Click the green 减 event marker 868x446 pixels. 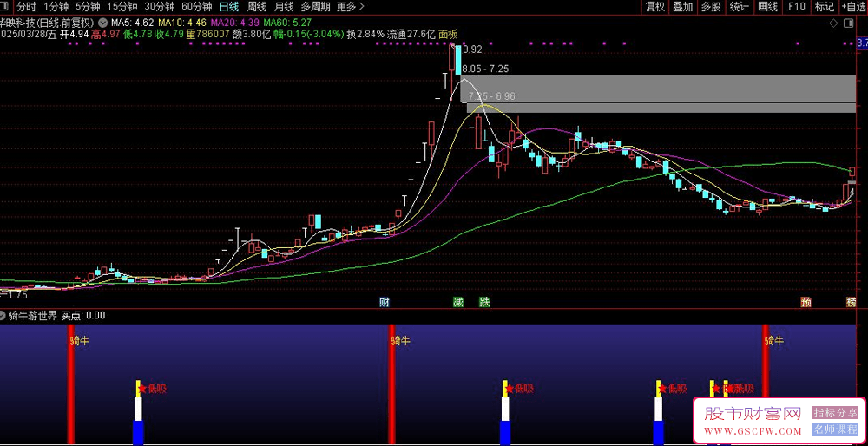pos(458,302)
